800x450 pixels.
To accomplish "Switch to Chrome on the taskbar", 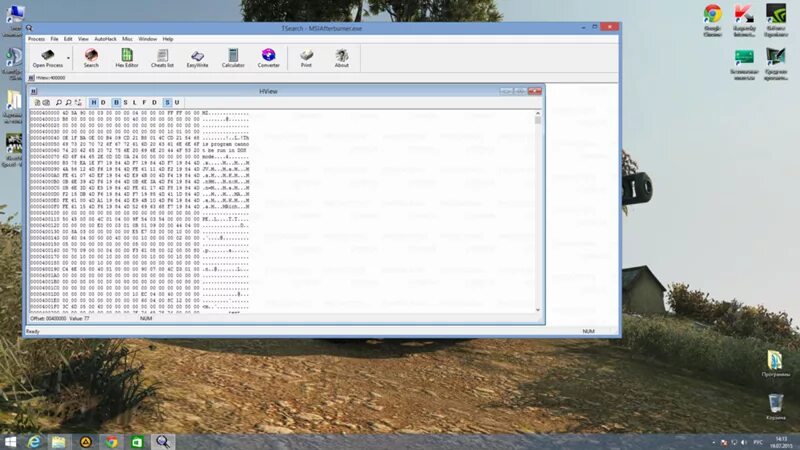I will (111, 442).
